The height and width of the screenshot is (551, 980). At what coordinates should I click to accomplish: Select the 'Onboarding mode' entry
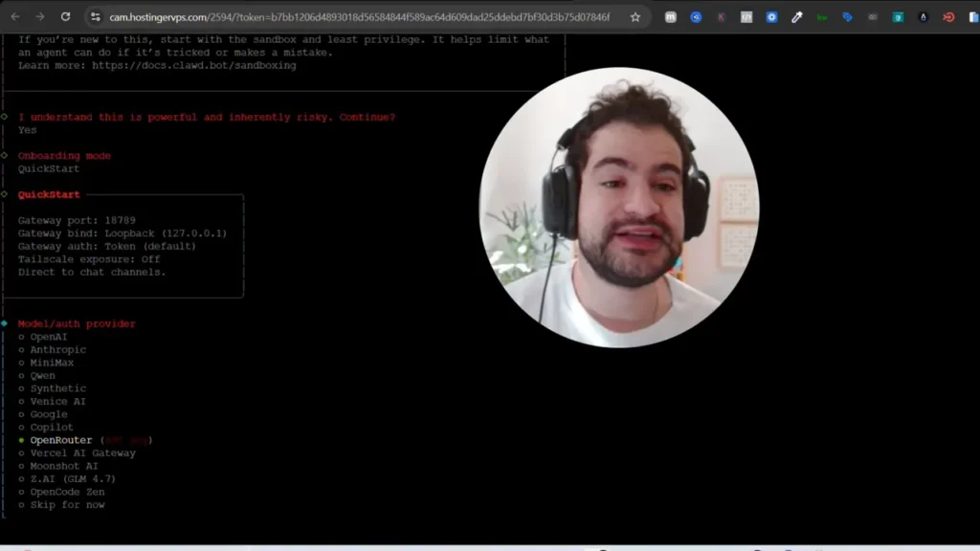pyautogui.click(x=64, y=155)
